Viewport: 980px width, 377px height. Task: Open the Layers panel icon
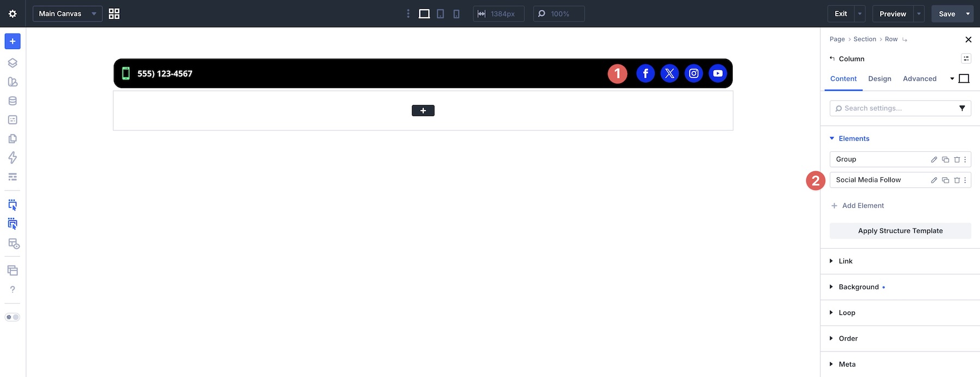(13, 63)
